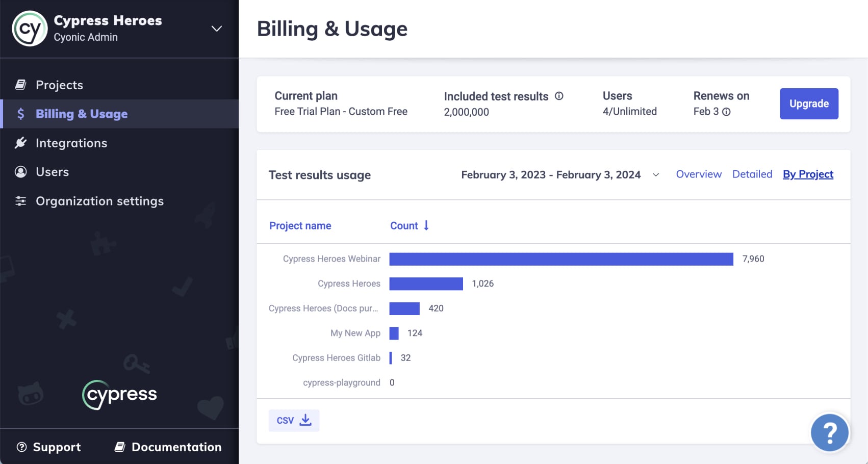Open Documentation from the sidebar footer
This screenshot has height=464, width=868.
tap(176, 447)
